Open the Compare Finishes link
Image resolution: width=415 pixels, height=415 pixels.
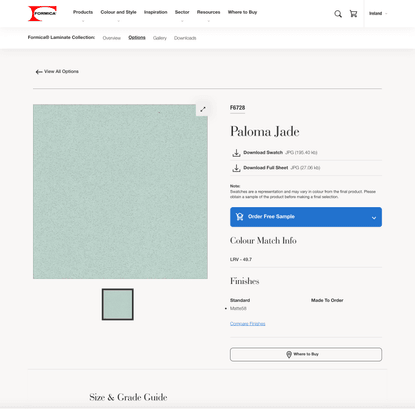pos(247,324)
